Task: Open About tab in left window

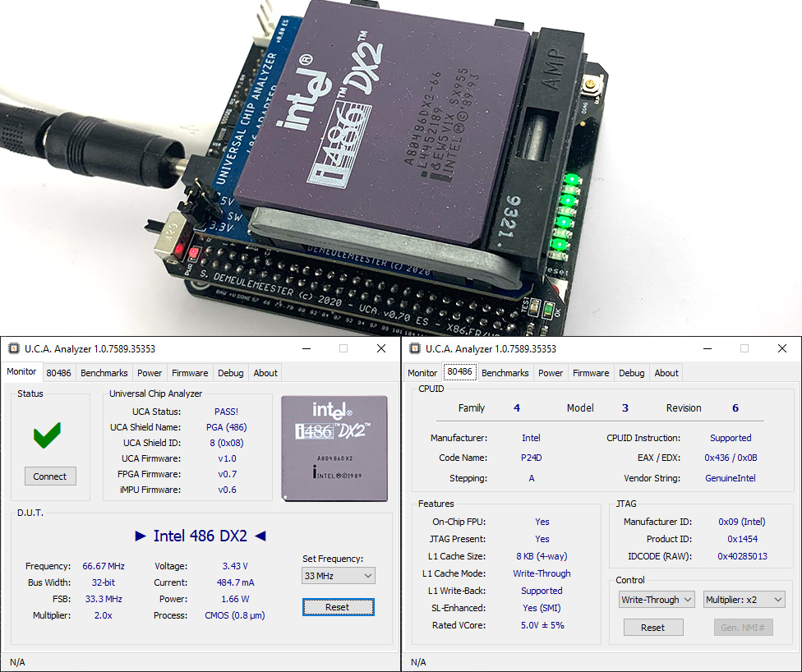Action: (x=265, y=373)
